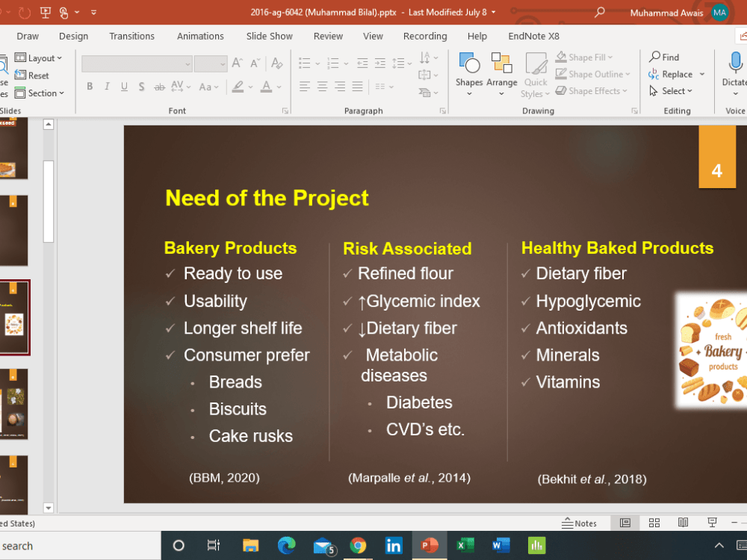Image resolution: width=747 pixels, height=560 pixels.
Task: Open Design tab
Action: [x=73, y=36]
